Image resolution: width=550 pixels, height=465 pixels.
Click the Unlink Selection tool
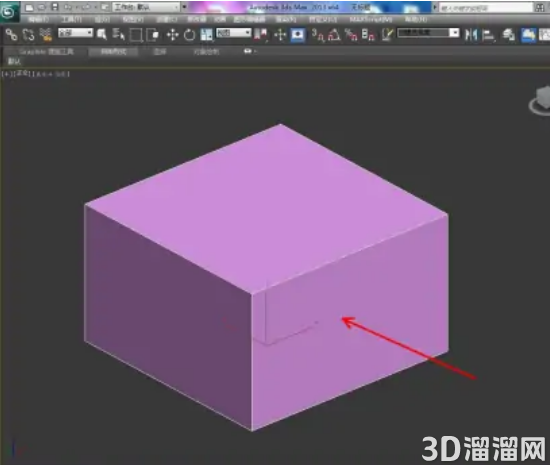coord(28,34)
